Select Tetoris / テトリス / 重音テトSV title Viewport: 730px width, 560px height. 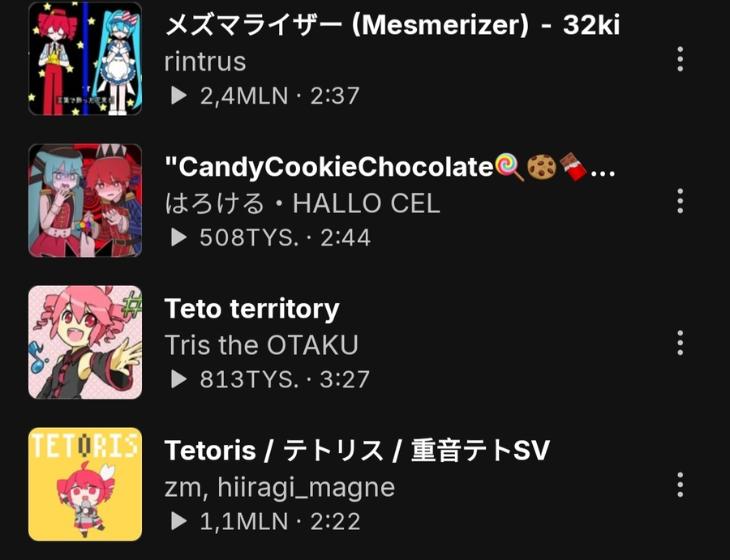[x=357, y=451]
